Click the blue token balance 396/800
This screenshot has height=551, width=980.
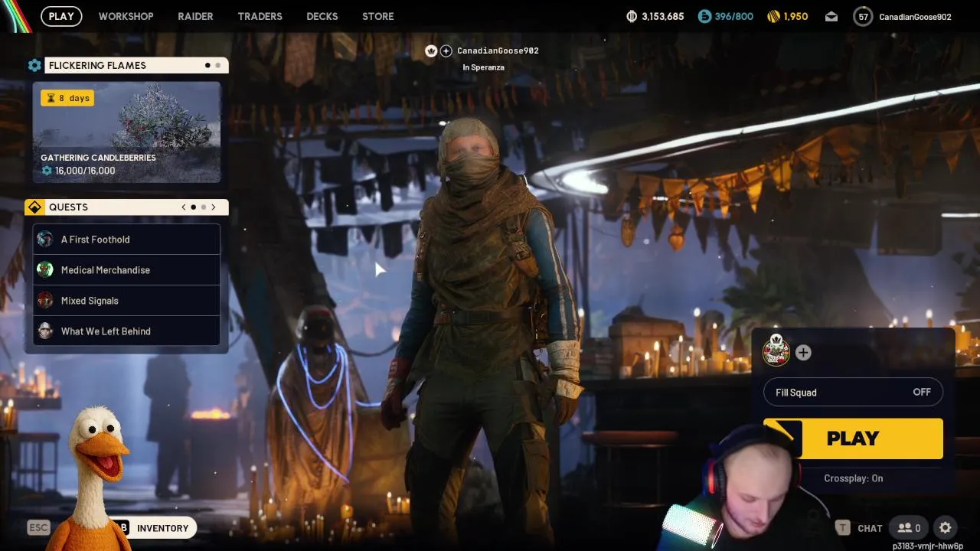pyautogui.click(x=726, y=16)
